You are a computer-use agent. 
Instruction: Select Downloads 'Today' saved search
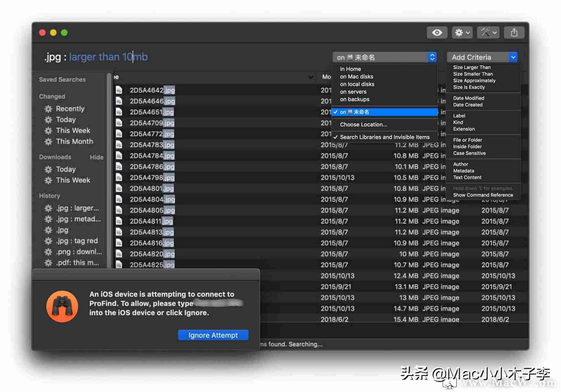(x=66, y=169)
